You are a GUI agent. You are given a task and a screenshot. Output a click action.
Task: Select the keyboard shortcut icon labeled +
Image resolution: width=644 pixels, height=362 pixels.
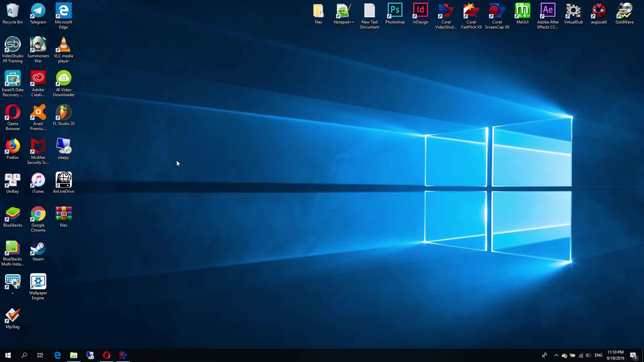tap(13, 284)
